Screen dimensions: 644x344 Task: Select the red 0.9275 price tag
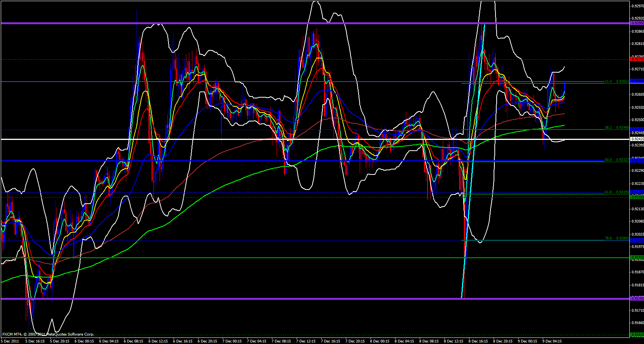click(x=637, y=59)
